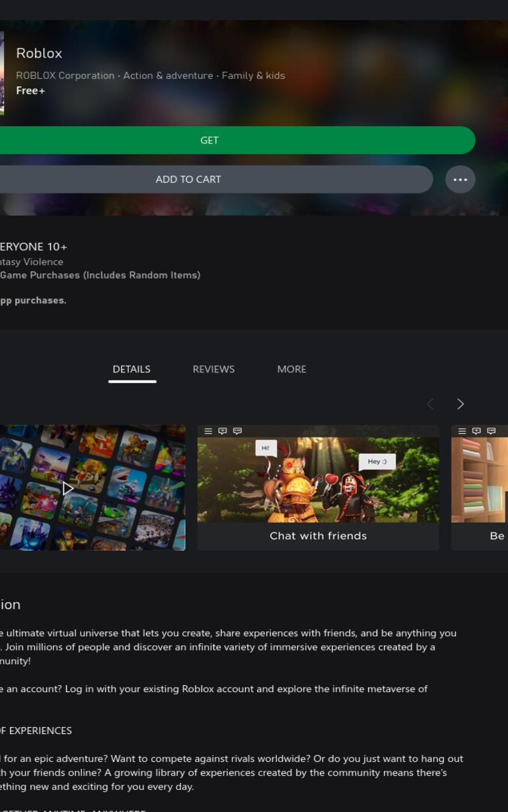Play the Roblox trailer video
The width and height of the screenshot is (508, 812).
tap(68, 488)
